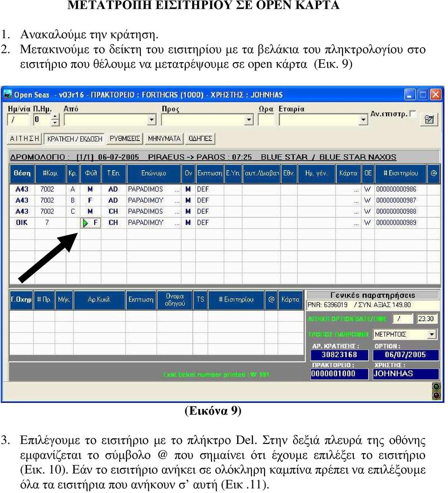Decrease the Π.Ημ. stepper value
This screenshot has width=448, height=493.
[x=56, y=123]
